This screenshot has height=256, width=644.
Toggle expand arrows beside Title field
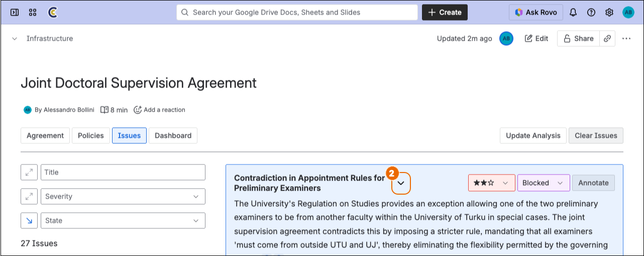[x=29, y=173]
